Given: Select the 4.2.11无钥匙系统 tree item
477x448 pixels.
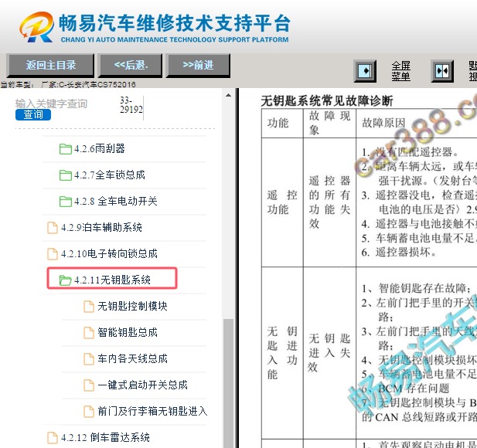Looking at the screenshot, I should click(112, 280).
